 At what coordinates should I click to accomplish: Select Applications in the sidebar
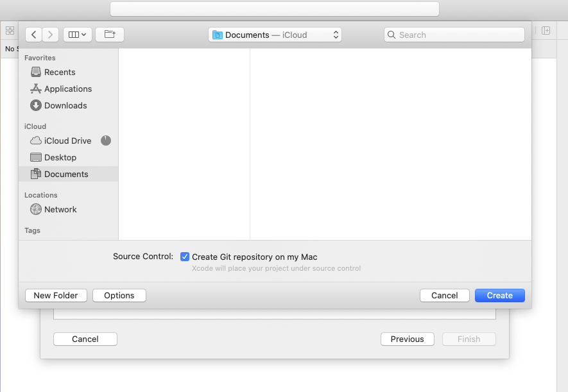click(x=68, y=89)
